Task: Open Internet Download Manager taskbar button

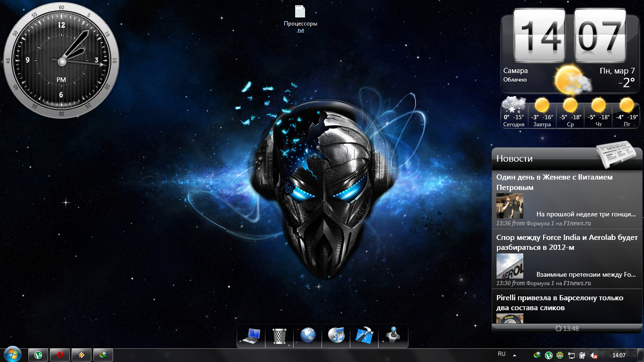Action: click(103, 355)
